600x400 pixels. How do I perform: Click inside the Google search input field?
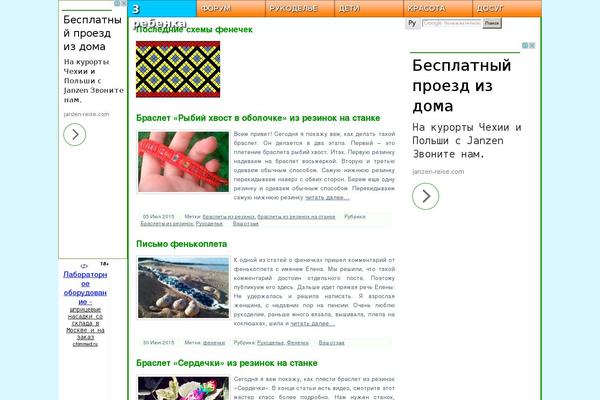[451, 23]
